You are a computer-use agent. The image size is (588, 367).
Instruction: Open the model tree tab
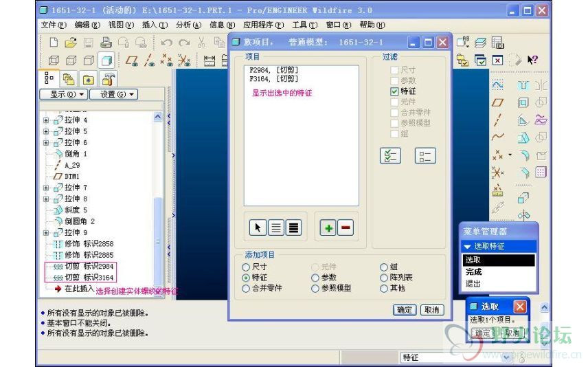49,78
